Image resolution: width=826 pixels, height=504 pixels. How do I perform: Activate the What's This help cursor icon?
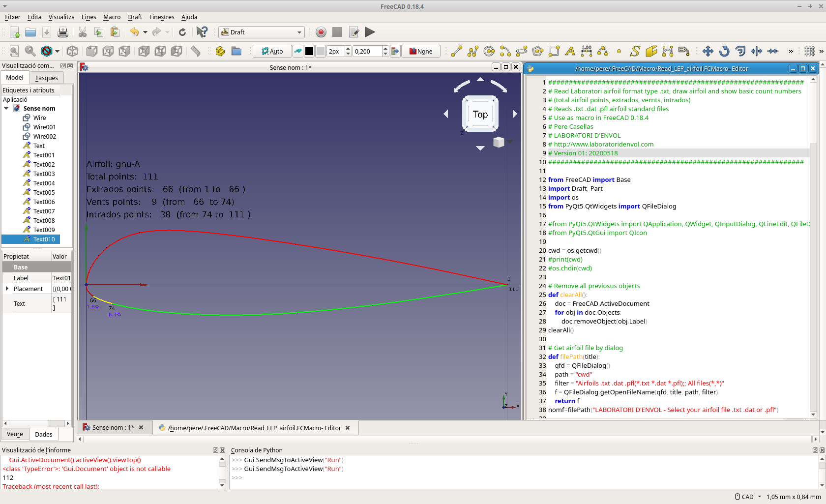tap(202, 32)
